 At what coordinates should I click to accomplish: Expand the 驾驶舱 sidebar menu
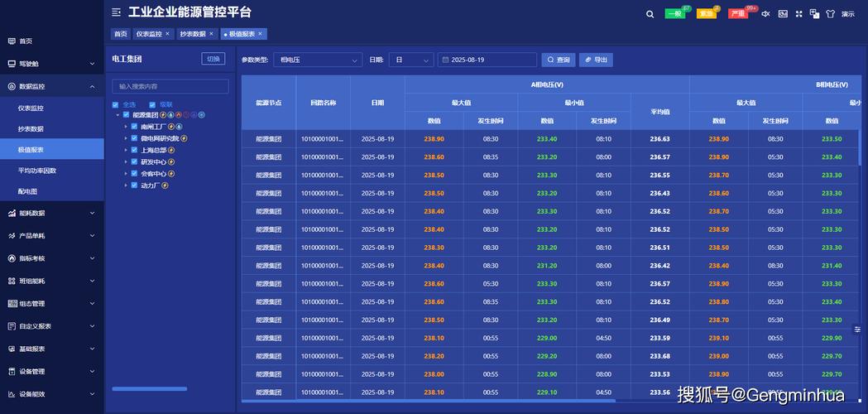[x=52, y=64]
